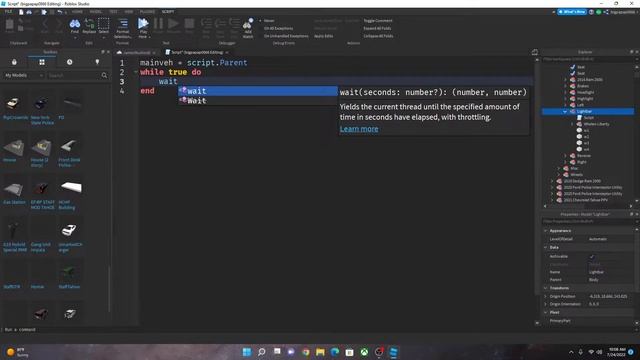Collapse the while loop fold arrow

136,72
